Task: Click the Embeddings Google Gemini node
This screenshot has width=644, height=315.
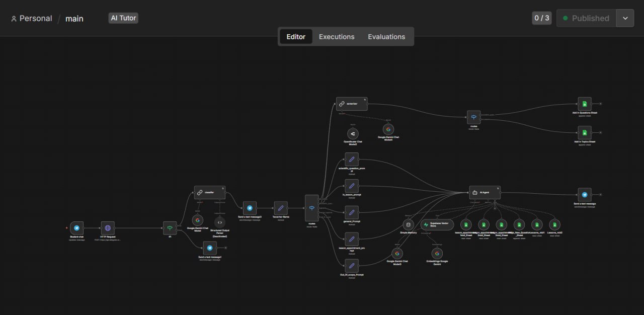Action: (437, 254)
